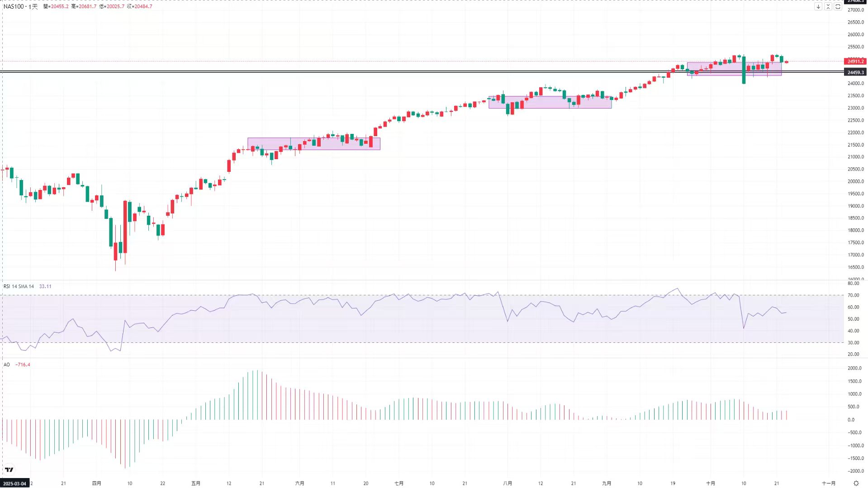This screenshot has width=868, height=488.
Task: Click the 2025-03-04 date label
Action: tap(15, 484)
